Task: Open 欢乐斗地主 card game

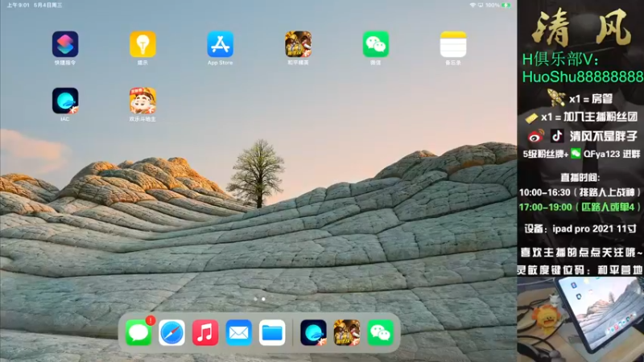Action: point(142,101)
